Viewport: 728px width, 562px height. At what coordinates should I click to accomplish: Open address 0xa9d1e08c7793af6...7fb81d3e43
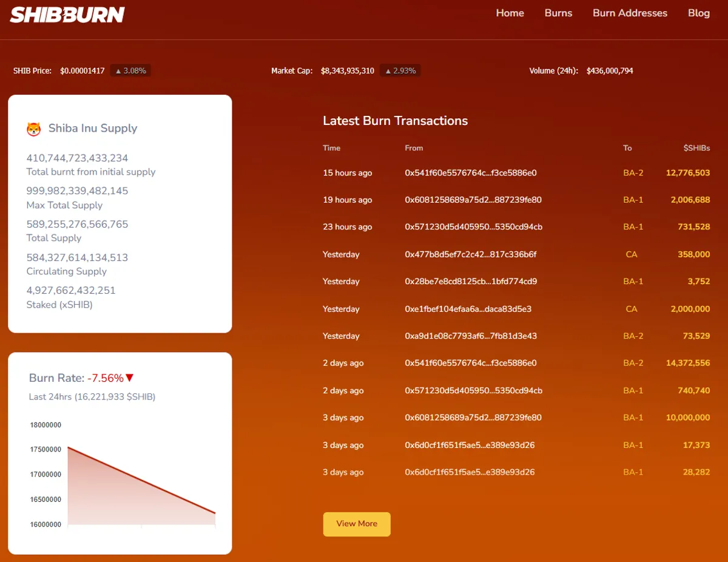click(471, 336)
